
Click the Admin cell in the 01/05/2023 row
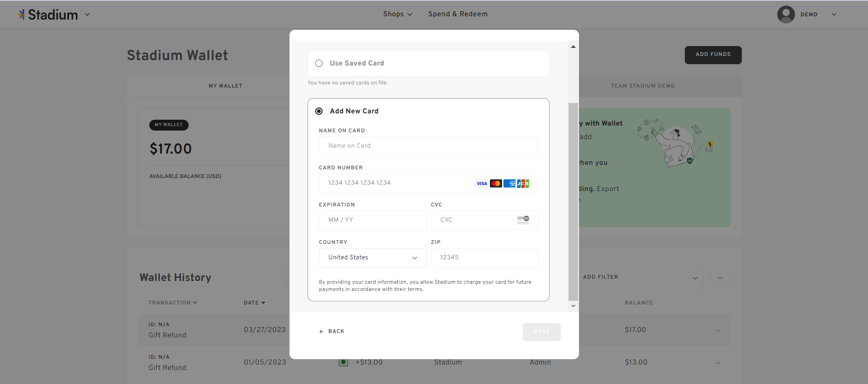[541, 362]
